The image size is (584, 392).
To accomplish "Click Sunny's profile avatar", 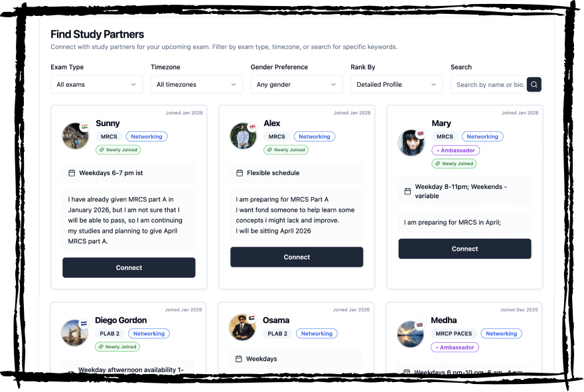I will tap(75, 136).
